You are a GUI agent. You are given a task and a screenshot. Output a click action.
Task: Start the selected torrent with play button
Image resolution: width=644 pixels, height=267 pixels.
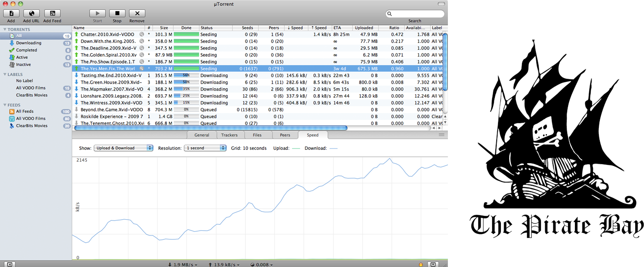pos(98,14)
